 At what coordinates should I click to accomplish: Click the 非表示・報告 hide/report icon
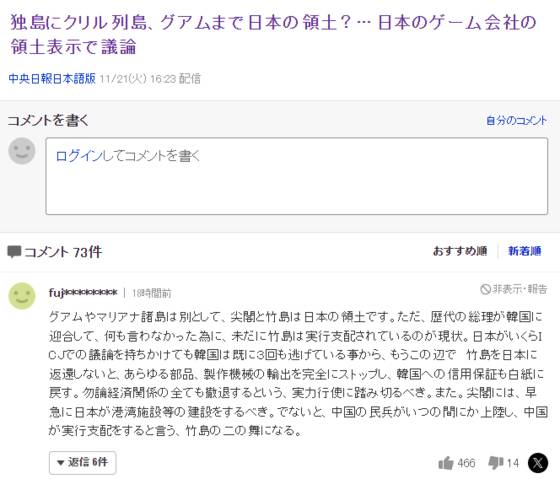485,289
